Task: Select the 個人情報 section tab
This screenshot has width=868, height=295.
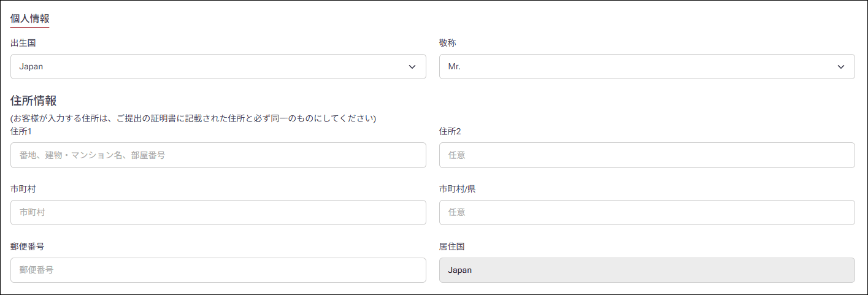Action: click(30, 19)
